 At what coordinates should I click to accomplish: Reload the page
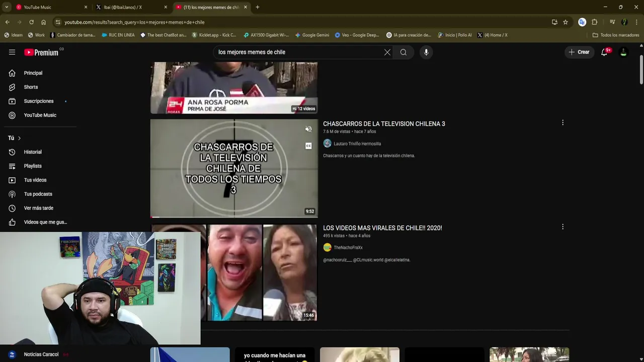(x=31, y=22)
